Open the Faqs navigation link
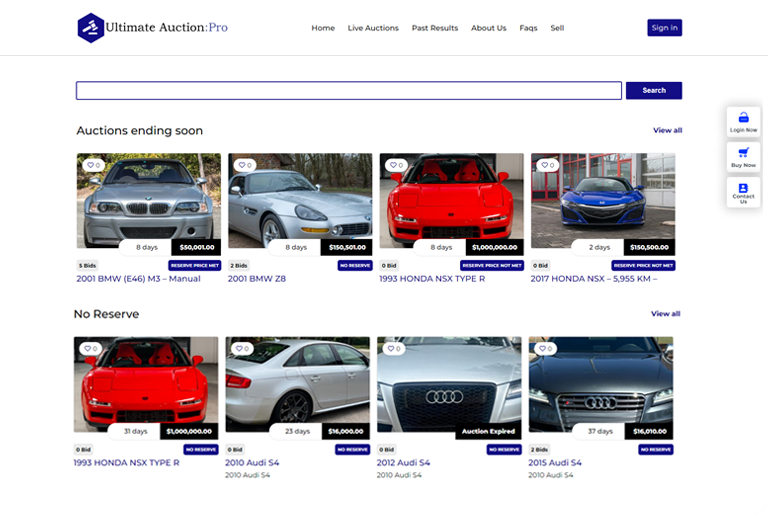Viewport: 768px width, 517px height. click(x=528, y=28)
